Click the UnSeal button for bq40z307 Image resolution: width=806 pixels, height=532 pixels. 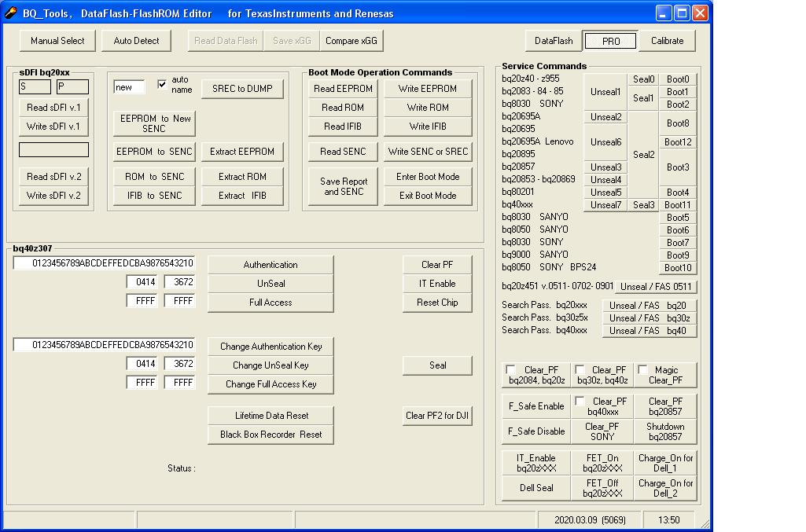[271, 284]
